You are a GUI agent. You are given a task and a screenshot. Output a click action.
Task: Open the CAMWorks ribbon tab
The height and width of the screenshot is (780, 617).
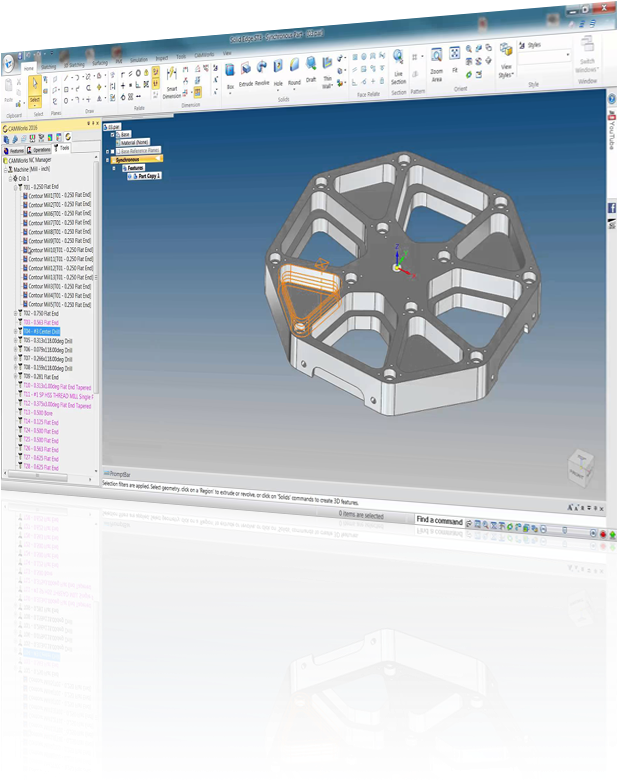[x=204, y=55]
